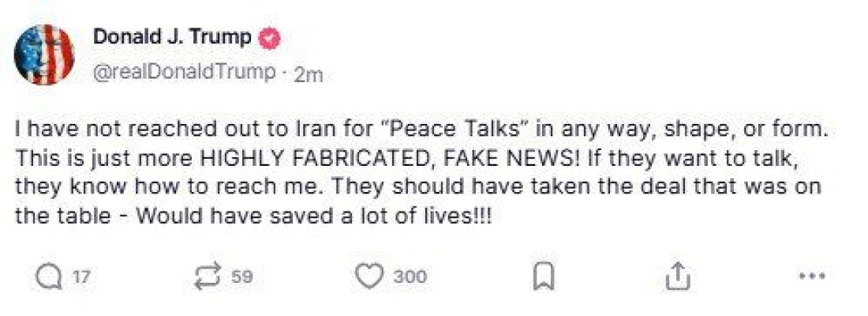Bookmark this post
The height and width of the screenshot is (316, 868).
[543, 276]
